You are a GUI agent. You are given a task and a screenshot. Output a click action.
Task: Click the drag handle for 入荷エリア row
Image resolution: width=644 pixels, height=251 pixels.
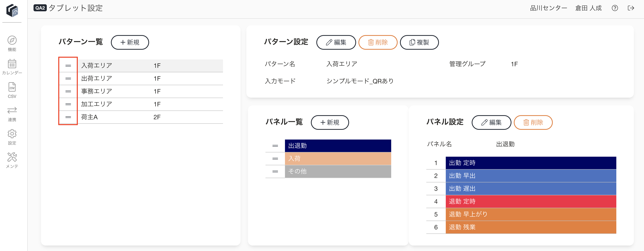(x=68, y=66)
